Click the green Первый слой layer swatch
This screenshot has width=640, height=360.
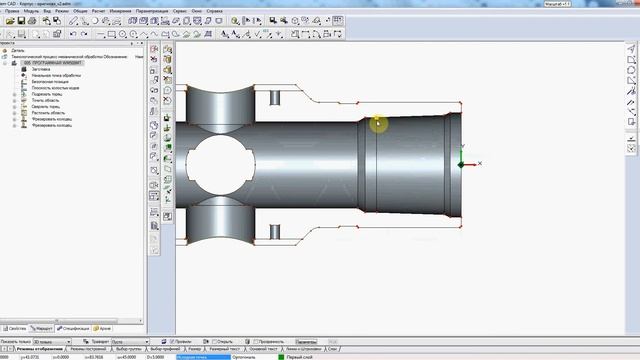coord(281,357)
